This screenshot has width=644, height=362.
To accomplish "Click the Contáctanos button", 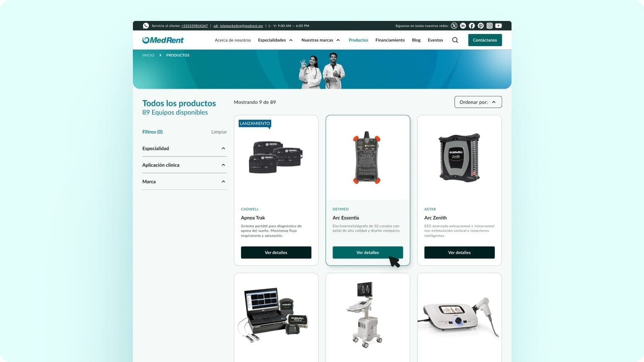I will [x=485, y=40].
